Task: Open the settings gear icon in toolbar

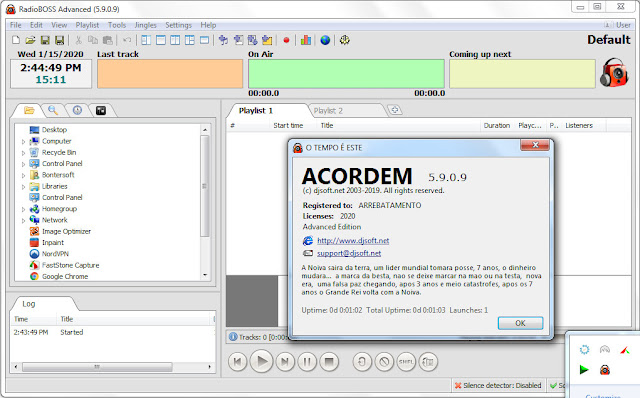Action: pos(344,40)
